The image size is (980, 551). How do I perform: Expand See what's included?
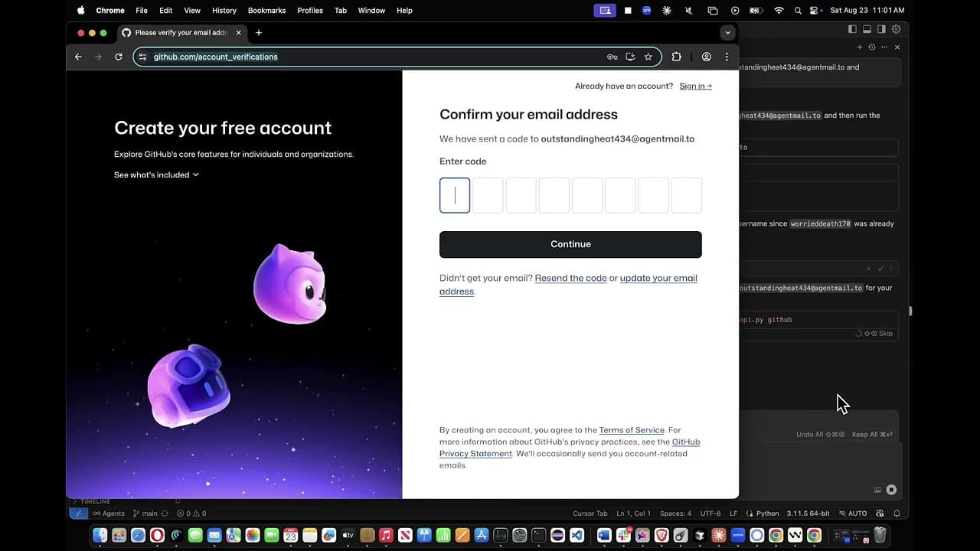156,174
